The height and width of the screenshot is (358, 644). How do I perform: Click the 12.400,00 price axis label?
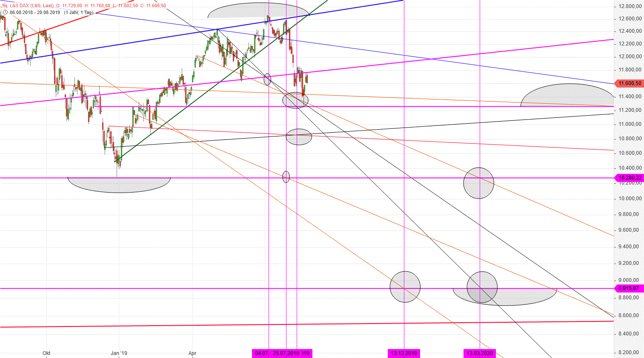pyautogui.click(x=630, y=31)
